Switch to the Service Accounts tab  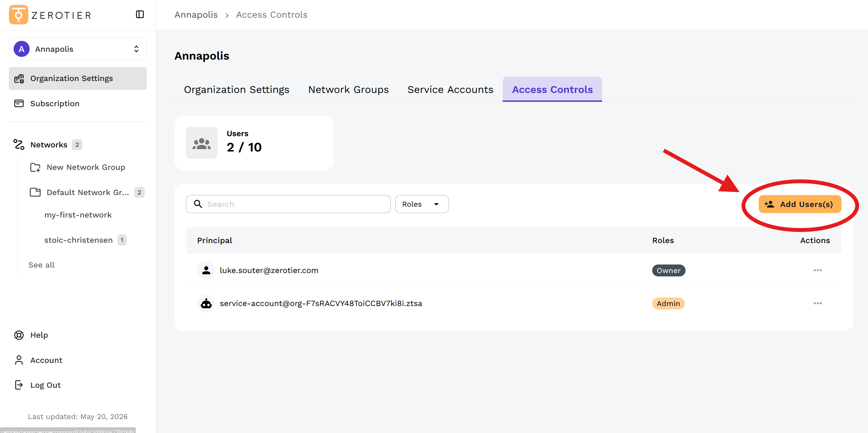[450, 90]
